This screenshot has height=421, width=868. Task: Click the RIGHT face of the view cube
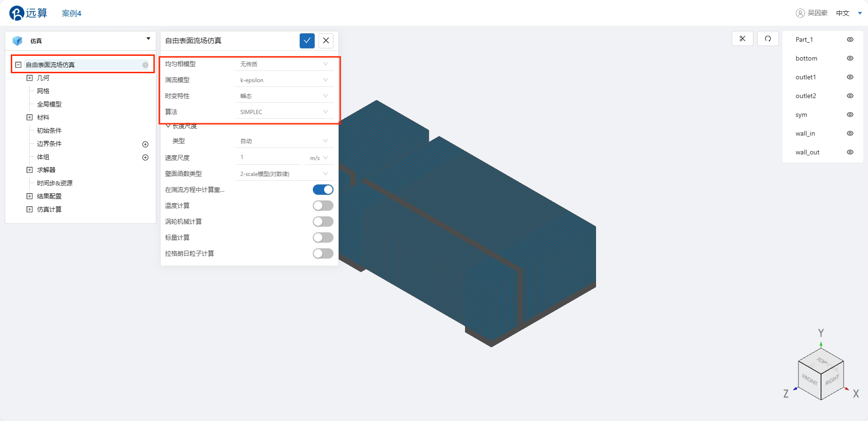[832, 379]
